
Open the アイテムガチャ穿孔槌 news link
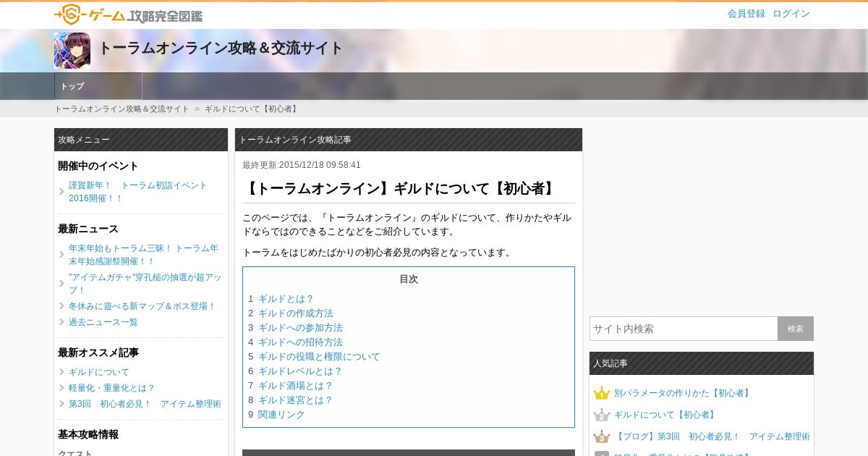145,284
